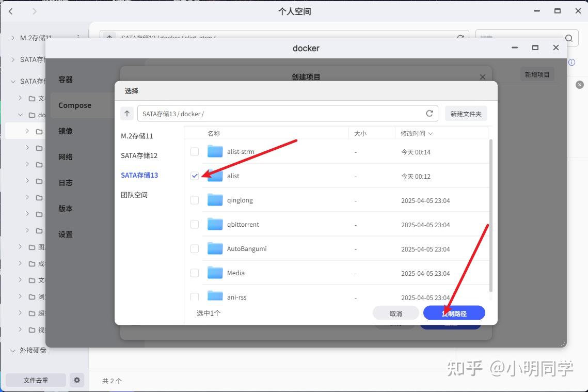The image size is (588, 392).
Task: Open the 网络 panel
Action: (x=66, y=156)
